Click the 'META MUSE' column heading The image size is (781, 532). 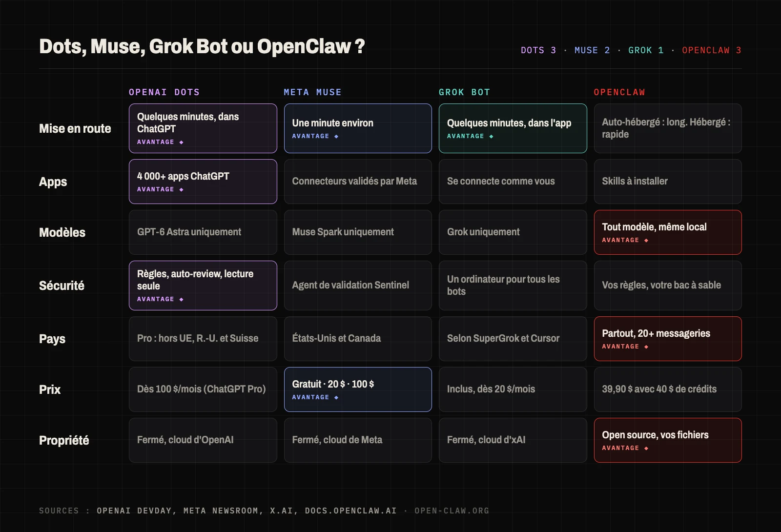pyautogui.click(x=313, y=92)
